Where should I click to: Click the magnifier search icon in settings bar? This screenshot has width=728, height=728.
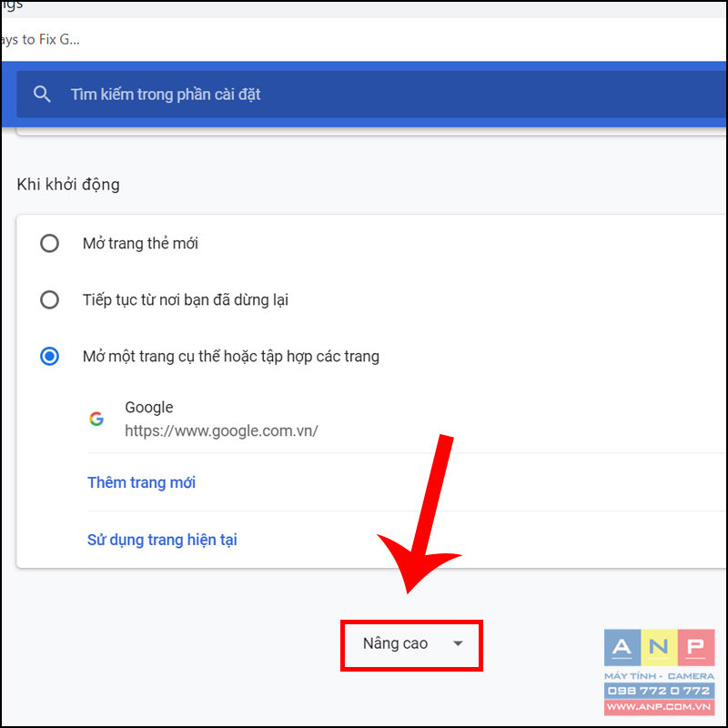42,95
